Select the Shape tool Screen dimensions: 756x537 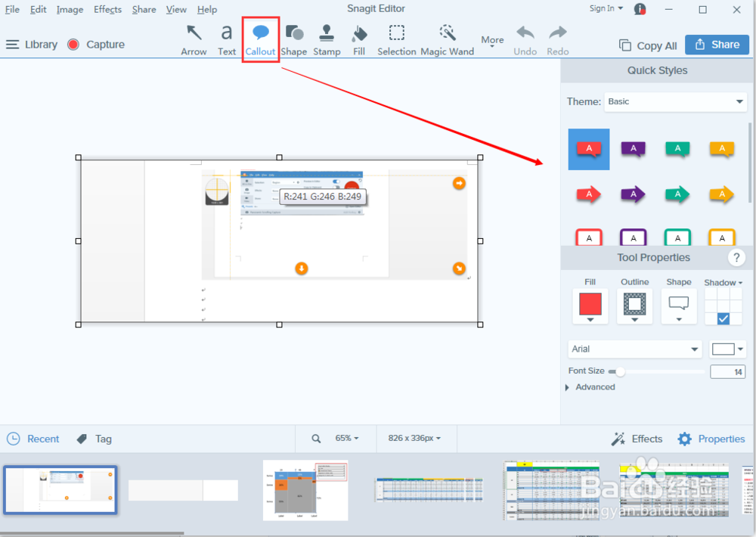point(293,40)
